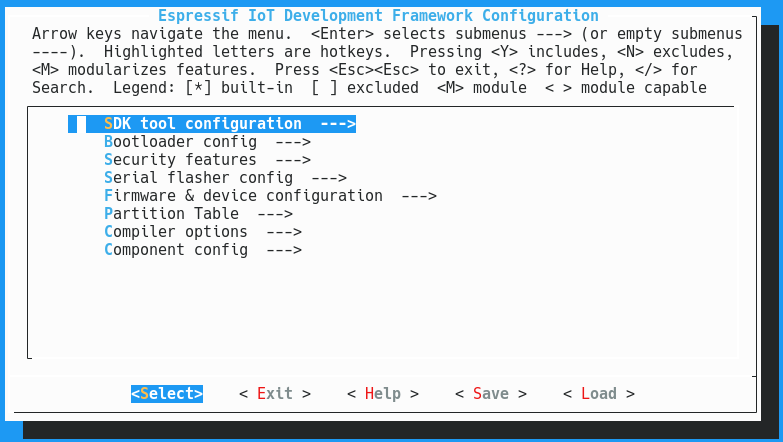Click the arrow after Component config
783x442 pixels.
pos(284,250)
